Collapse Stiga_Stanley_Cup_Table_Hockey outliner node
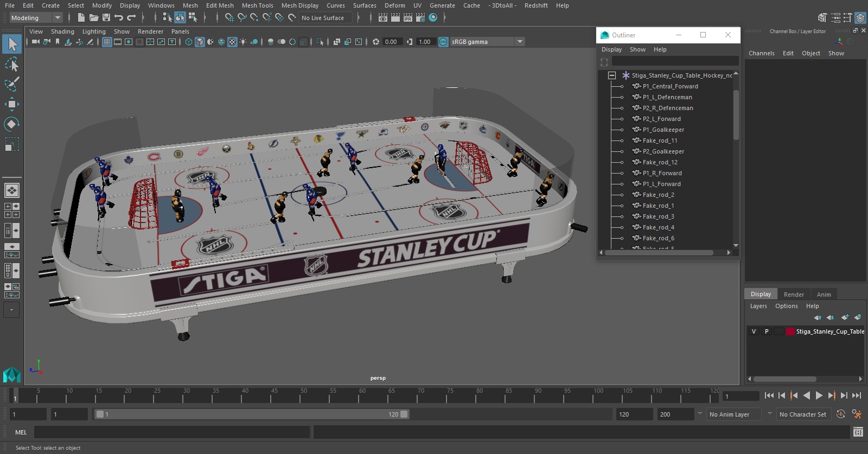 tap(612, 75)
